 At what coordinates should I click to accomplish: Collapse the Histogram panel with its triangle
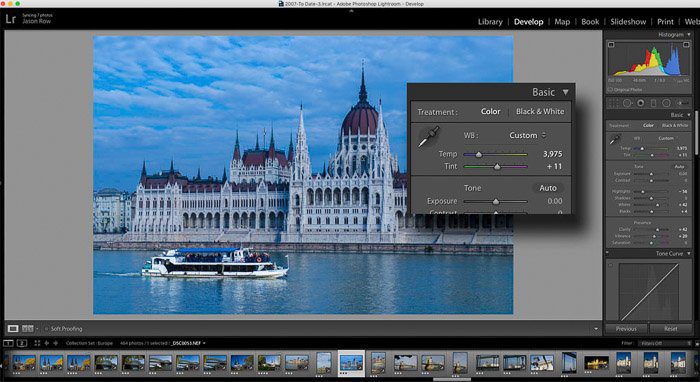click(688, 35)
